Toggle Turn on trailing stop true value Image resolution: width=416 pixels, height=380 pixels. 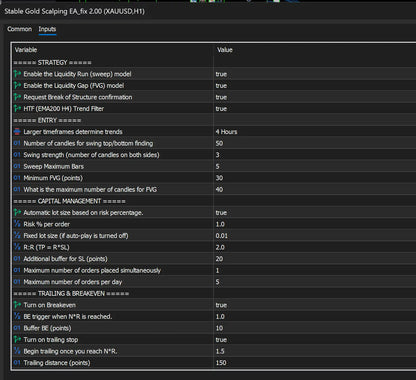[x=221, y=340]
